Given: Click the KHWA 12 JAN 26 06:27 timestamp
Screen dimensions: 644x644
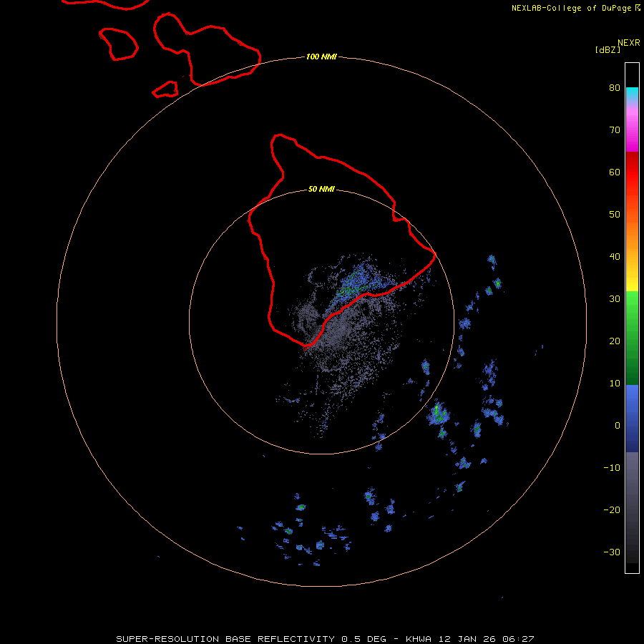Looking at the screenshot, I should tap(470, 639).
